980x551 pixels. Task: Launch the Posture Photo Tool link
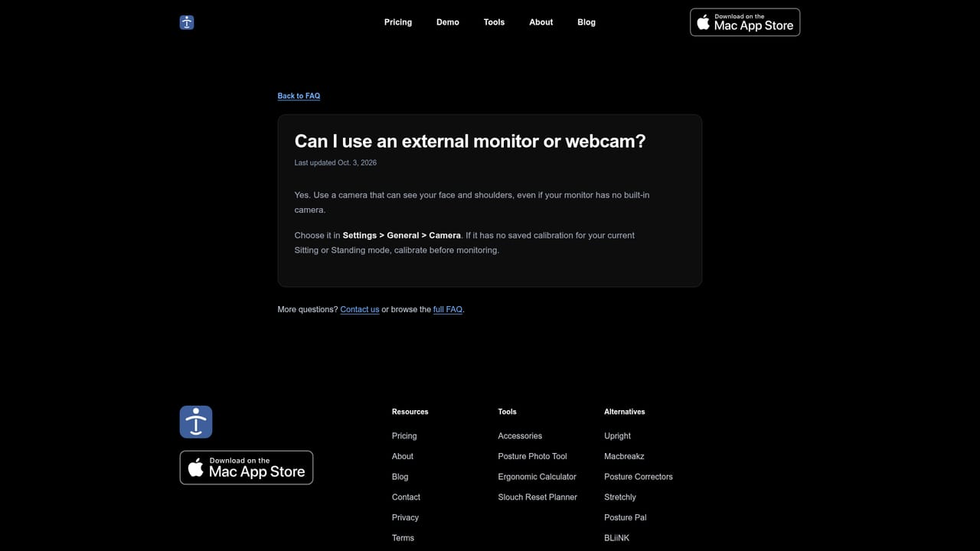(533, 456)
